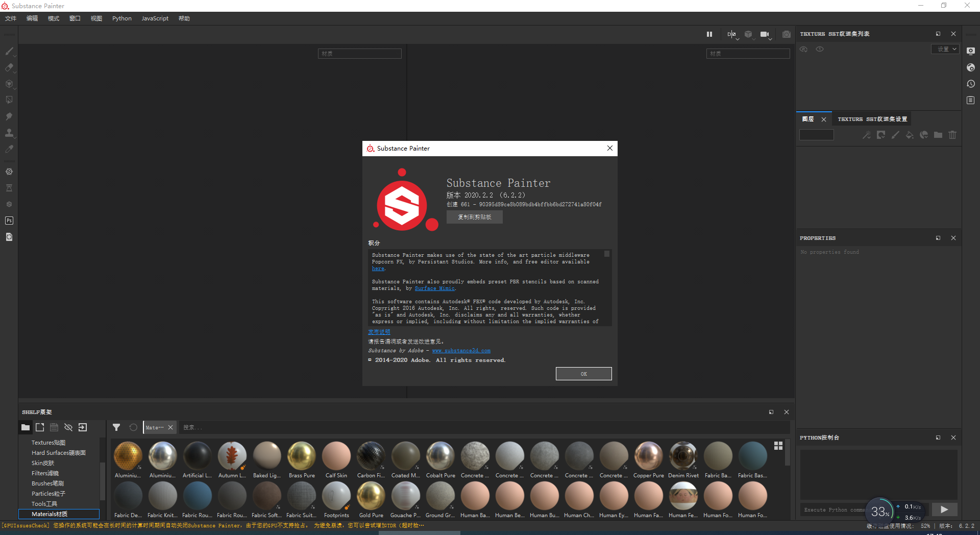
Task: Toggle shelf grid thumbnail view icon
Action: point(778,446)
